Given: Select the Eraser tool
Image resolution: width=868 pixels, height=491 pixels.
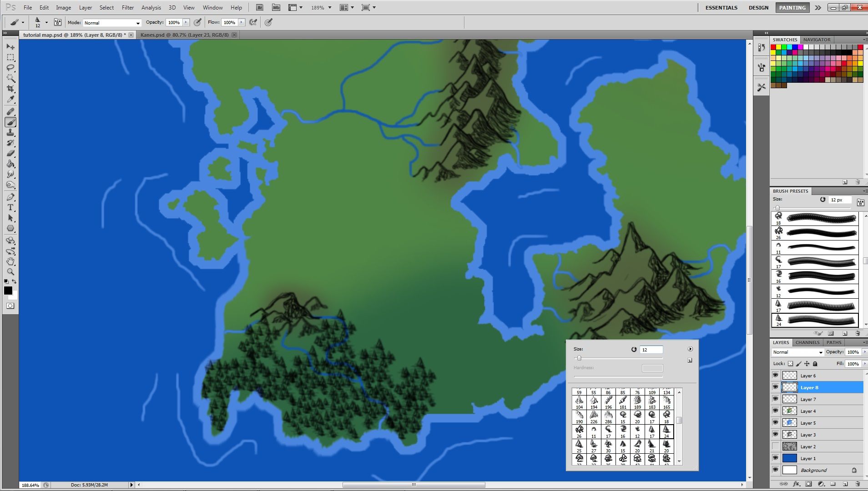Looking at the screenshot, I should point(10,154).
